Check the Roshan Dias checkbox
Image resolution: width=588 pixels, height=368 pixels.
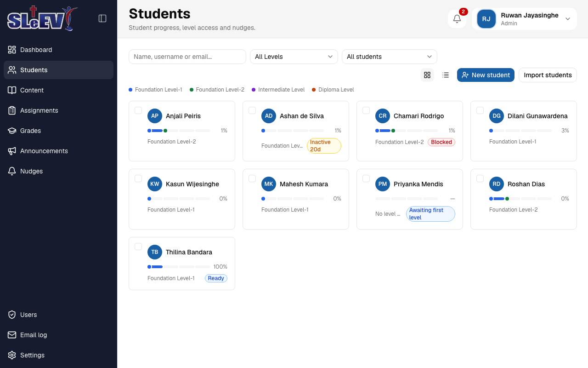tap(480, 178)
